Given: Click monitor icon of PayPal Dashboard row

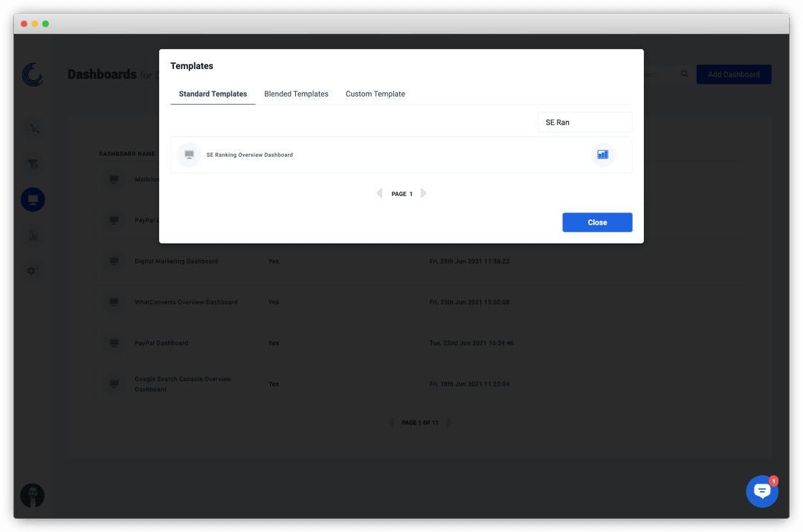Looking at the screenshot, I should [x=115, y=343].
